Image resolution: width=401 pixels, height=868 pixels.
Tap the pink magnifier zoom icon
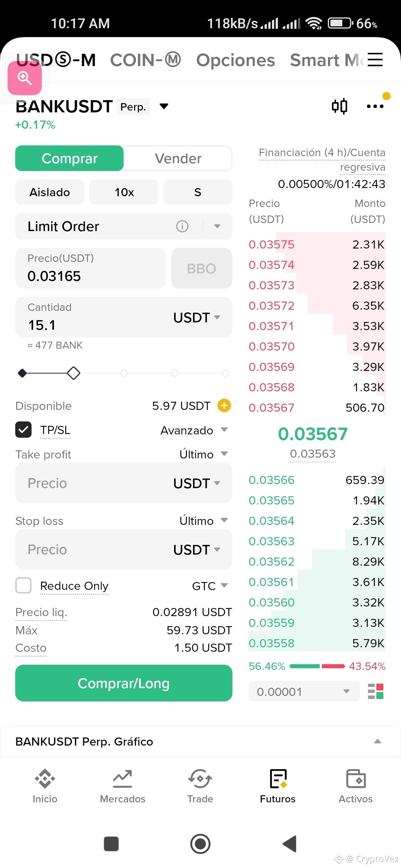[25, 78]
